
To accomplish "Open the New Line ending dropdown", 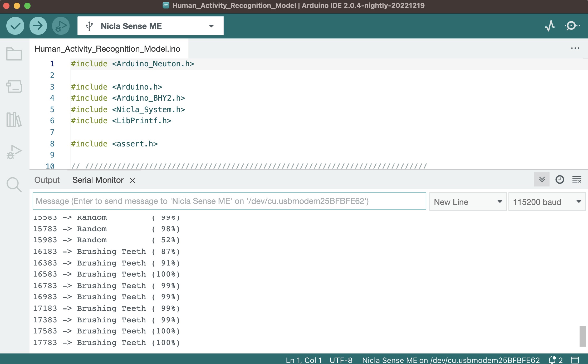I will (x=468, y=202).
